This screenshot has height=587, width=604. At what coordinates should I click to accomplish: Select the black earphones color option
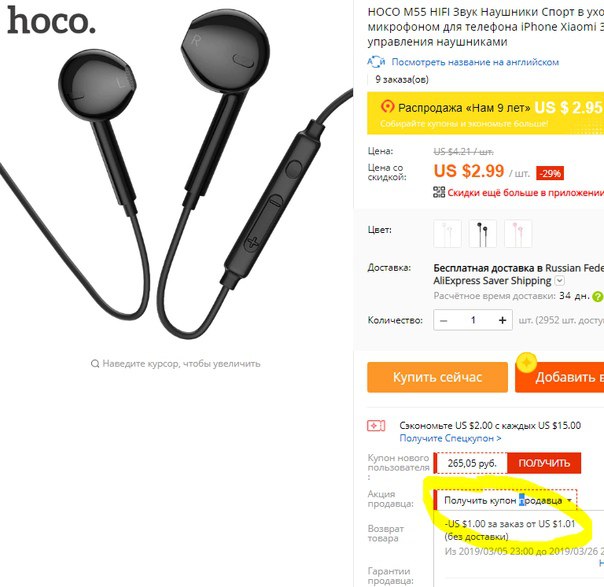(x=483, y=233)
